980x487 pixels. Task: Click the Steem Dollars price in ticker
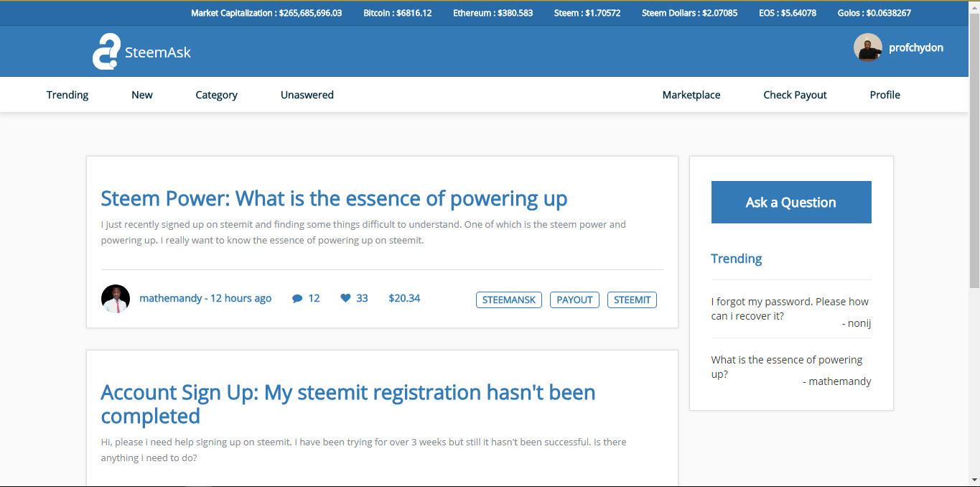689,13
